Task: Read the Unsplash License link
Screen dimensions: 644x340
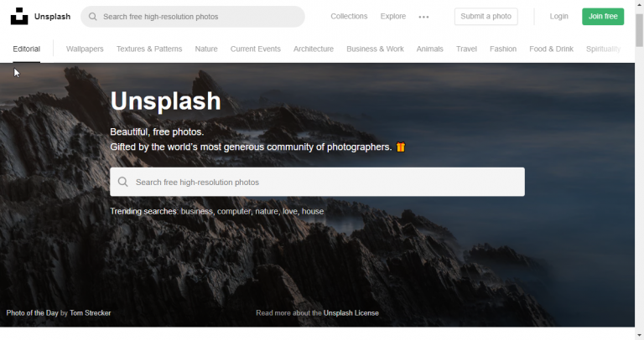Action: click(x=351, y=313)
